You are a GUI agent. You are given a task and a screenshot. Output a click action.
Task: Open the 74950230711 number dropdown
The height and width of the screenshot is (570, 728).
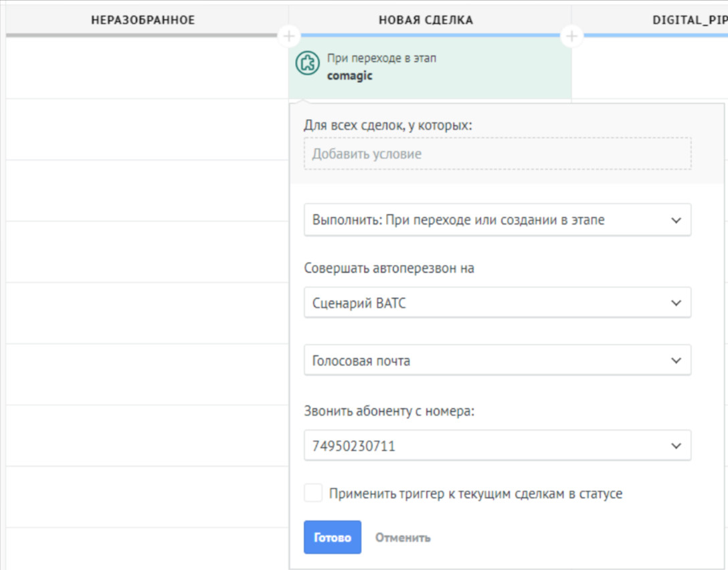tap(497, 446)
